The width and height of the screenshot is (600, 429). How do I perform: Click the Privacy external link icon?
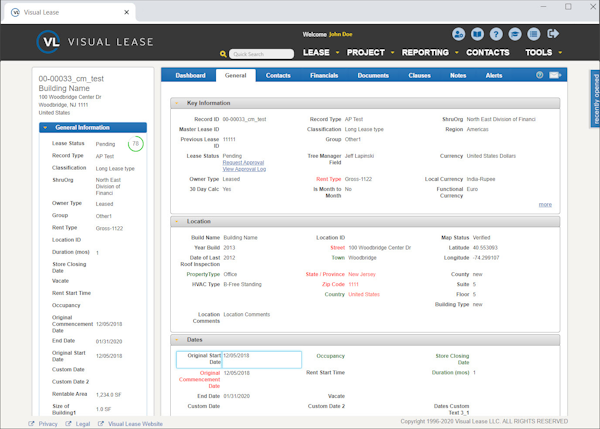coord(31,424)
